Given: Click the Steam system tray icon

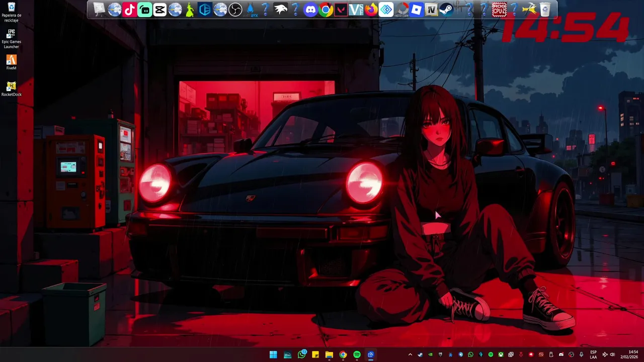Looking at the screenshot, I should pyautogui.click(x=420, y=354).
